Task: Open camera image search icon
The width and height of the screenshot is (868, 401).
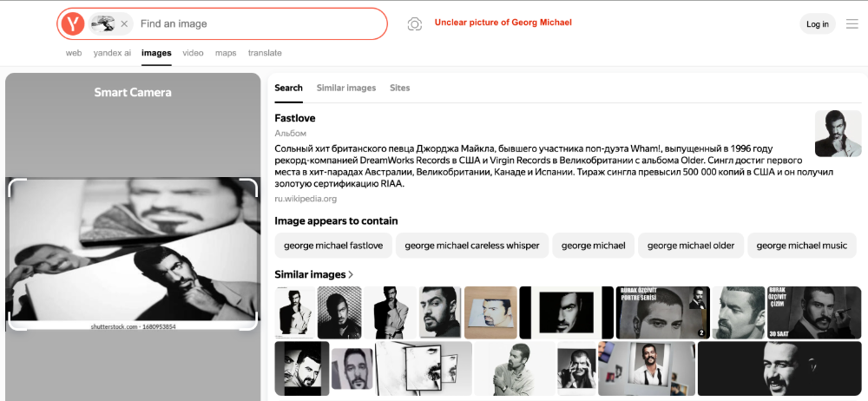Action: (x=415, y=24)
